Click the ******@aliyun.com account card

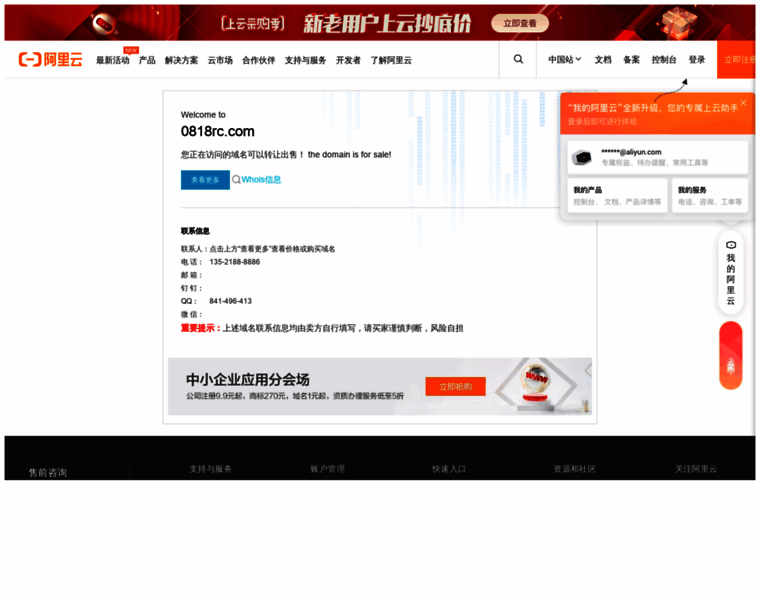(658, 157)
